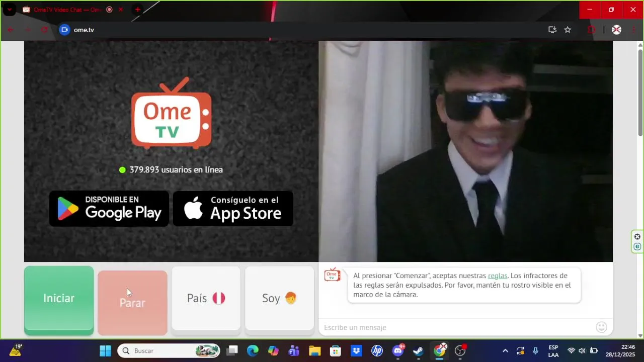Open the browser profile avatar
Screen dimensions: 644x362
pyautogui.click(x=616, y=30)
